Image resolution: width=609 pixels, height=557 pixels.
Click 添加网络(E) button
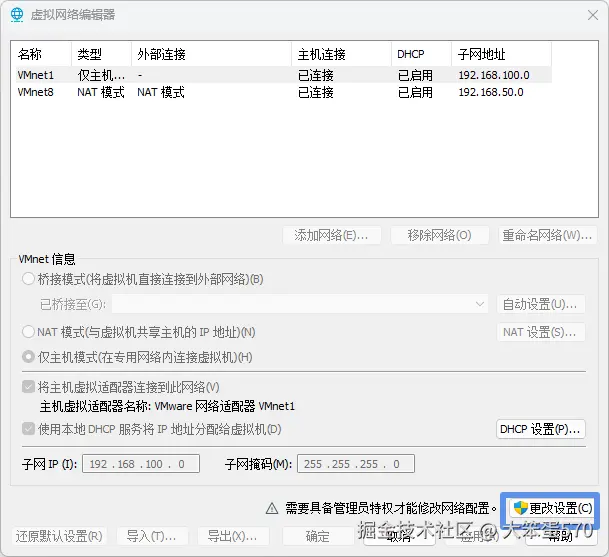(x=332, y=235)
